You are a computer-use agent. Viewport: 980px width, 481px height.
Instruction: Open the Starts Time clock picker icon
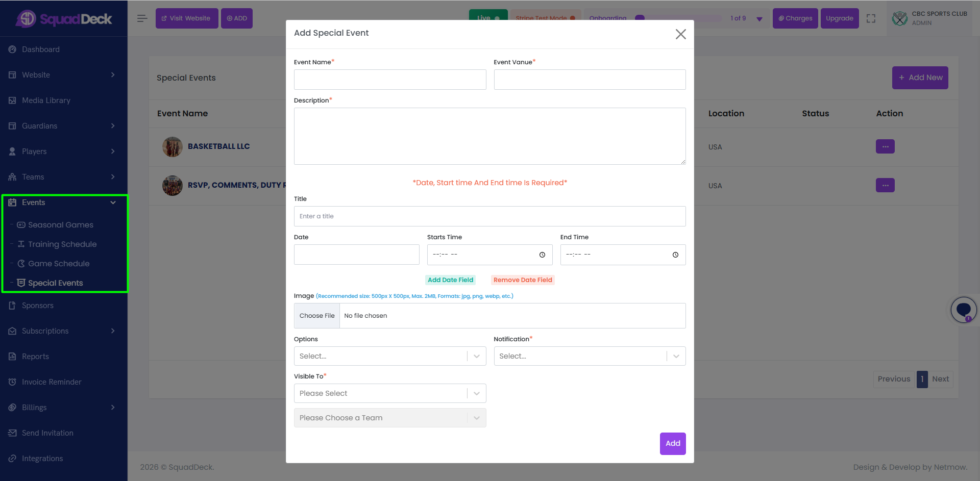[x=542, y=255]
